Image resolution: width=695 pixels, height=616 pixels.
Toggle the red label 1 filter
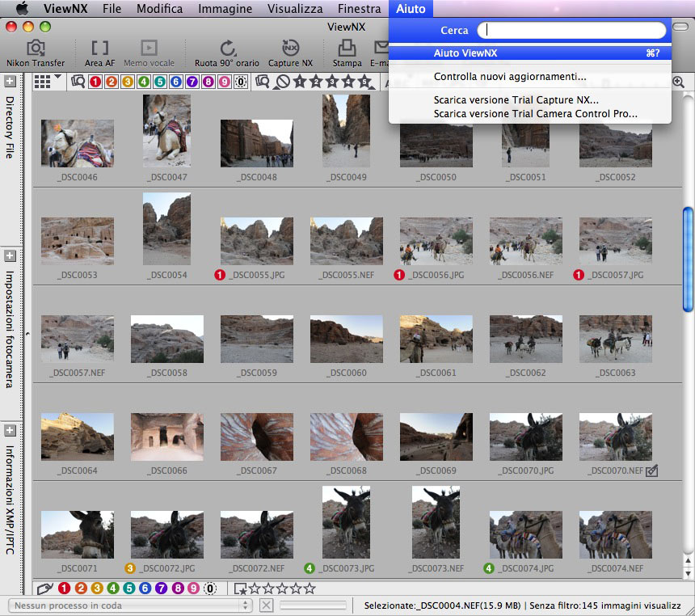click(95, 82)
